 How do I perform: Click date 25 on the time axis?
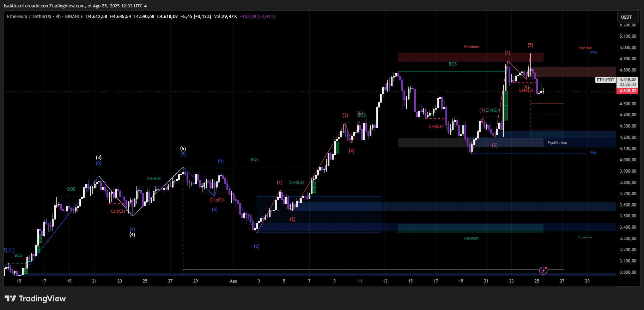536,281
